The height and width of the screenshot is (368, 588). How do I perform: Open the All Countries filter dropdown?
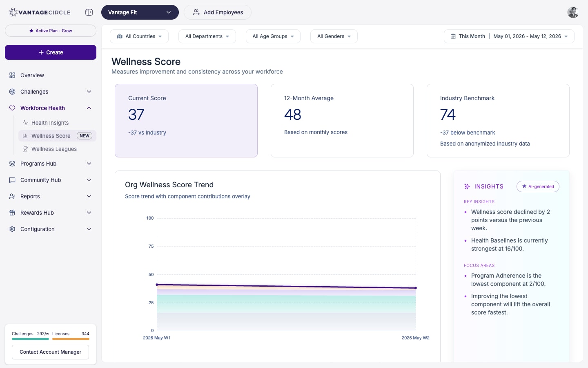(139, 36)
